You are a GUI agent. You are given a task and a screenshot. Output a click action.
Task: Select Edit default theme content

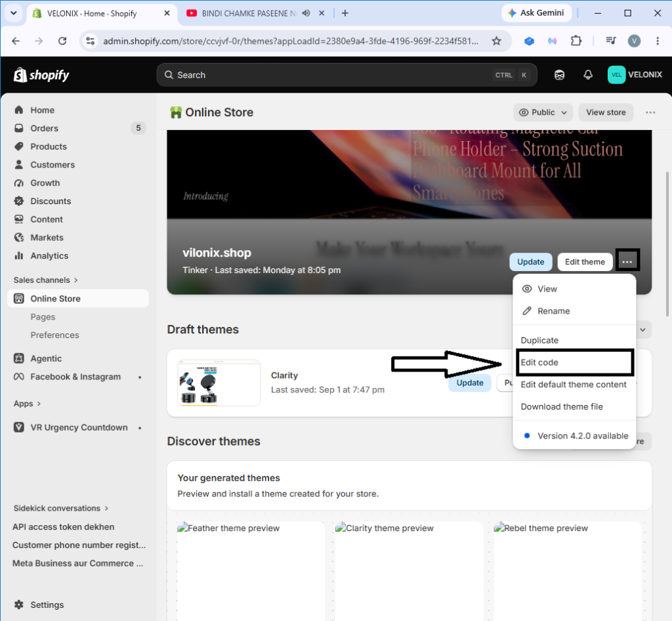pos(574,385)
